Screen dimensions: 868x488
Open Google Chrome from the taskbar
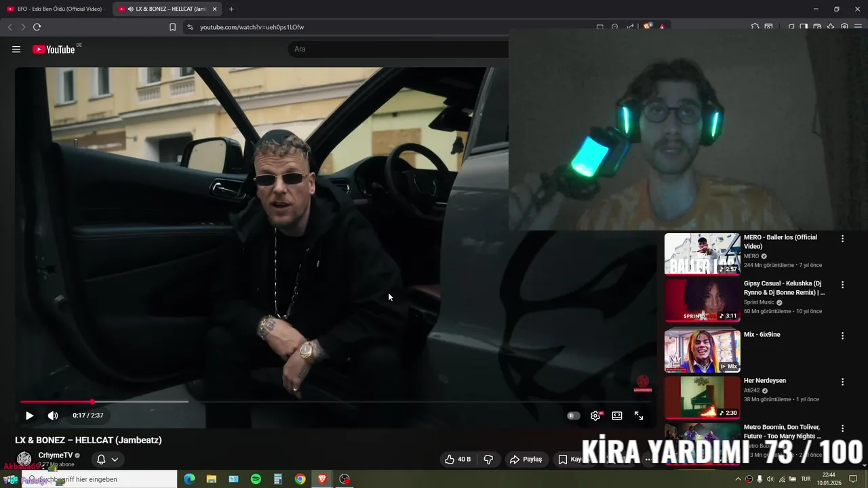300,479
